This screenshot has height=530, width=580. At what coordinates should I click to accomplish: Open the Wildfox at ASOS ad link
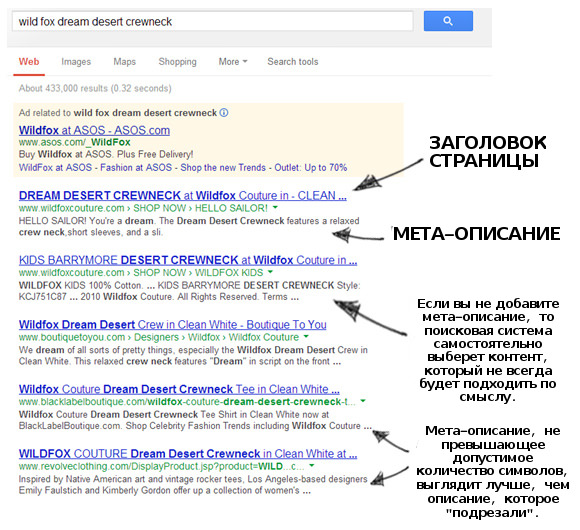(x=94, y=130)
